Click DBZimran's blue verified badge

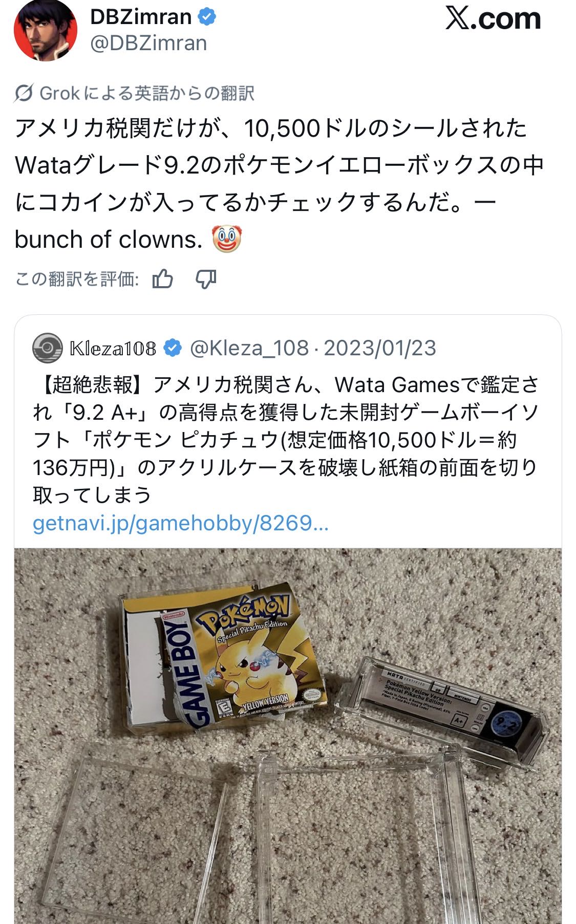tap(206, 17)
